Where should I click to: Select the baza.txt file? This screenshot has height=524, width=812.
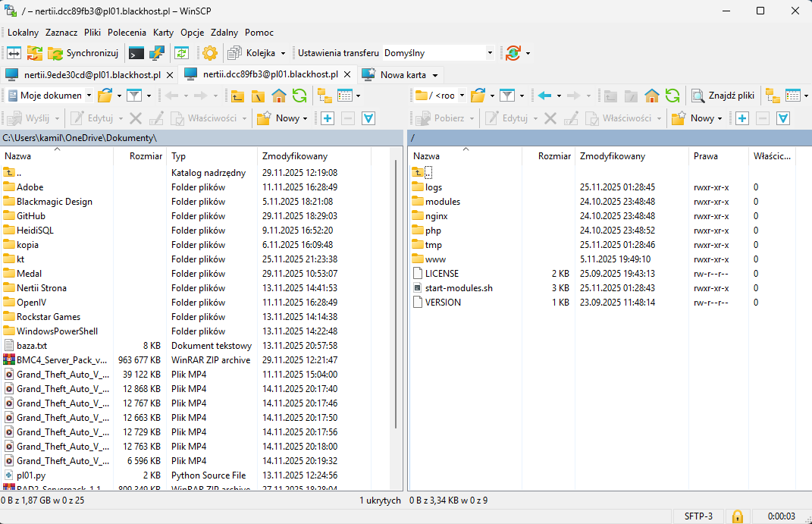coord(32,345)
